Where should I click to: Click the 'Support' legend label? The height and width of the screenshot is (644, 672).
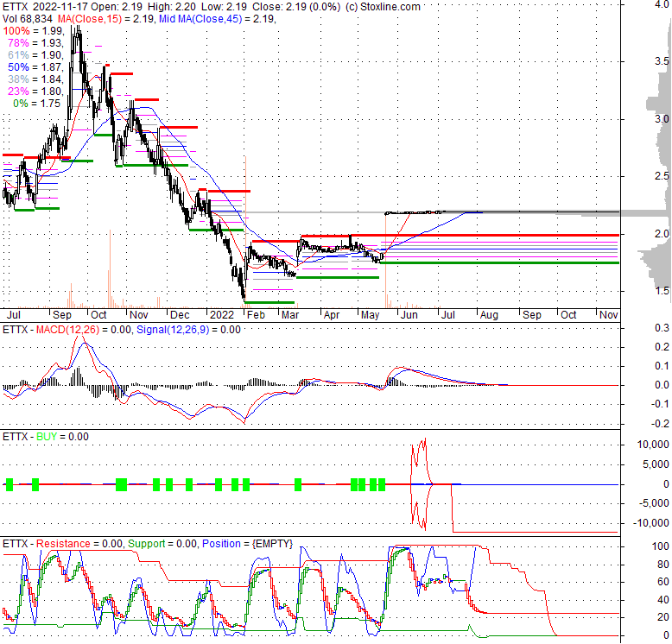[146, 544]
